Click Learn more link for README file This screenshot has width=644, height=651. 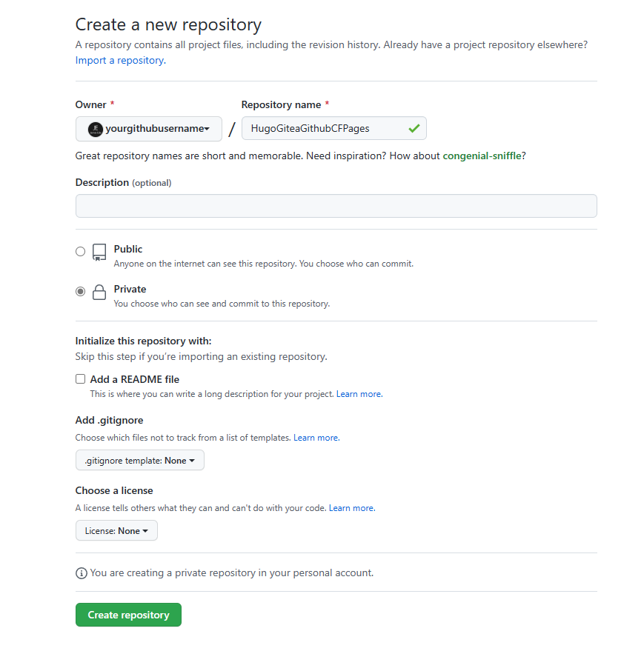[x=359, y=394]
